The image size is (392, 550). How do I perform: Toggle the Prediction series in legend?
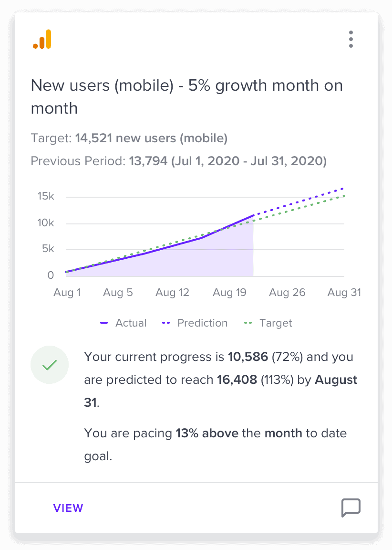195,323
